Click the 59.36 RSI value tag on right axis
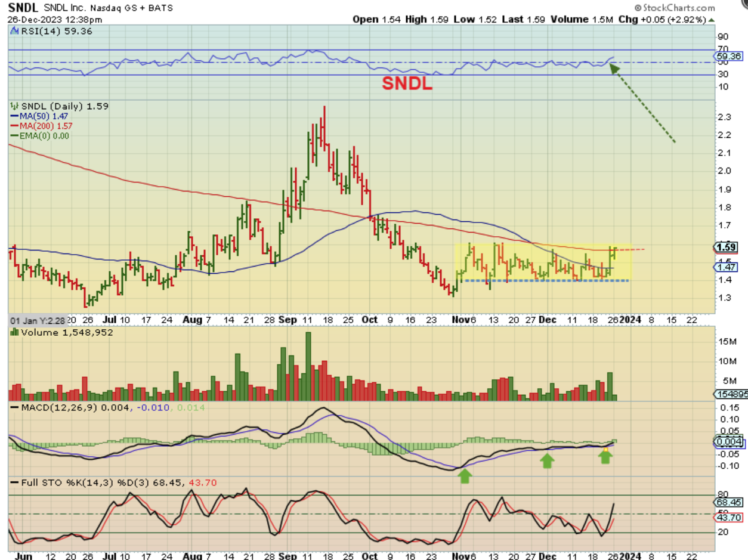 [728, 57]
